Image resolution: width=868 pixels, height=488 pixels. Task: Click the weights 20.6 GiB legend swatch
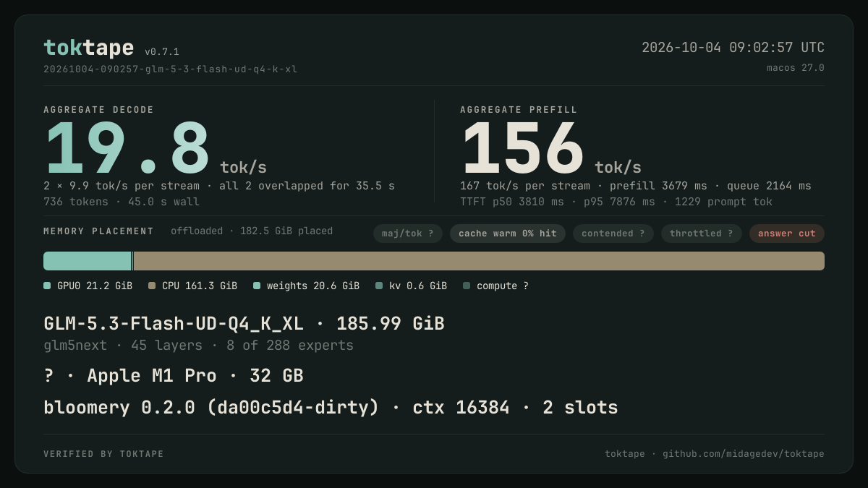[x=257, y=286]
